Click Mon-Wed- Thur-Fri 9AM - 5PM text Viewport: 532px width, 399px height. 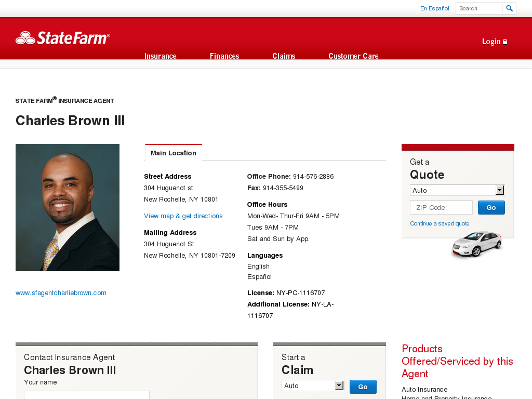point(294,216)
